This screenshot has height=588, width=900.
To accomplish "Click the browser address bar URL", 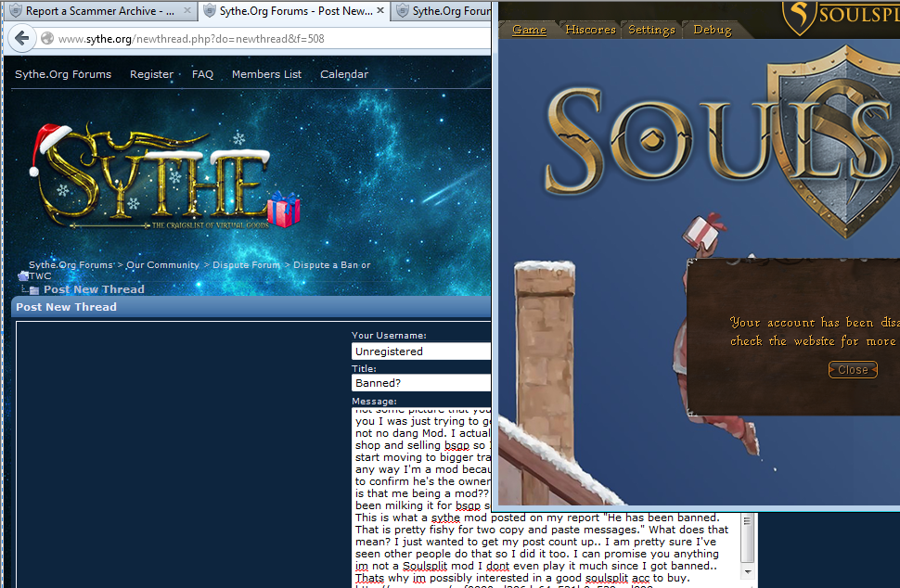I will click(191, 38).
